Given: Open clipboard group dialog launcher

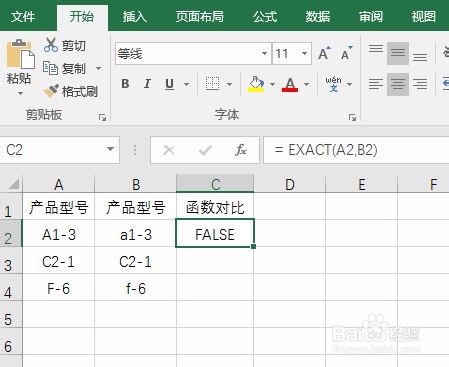Looking at the screenshot, I should [x=102, y=117].
